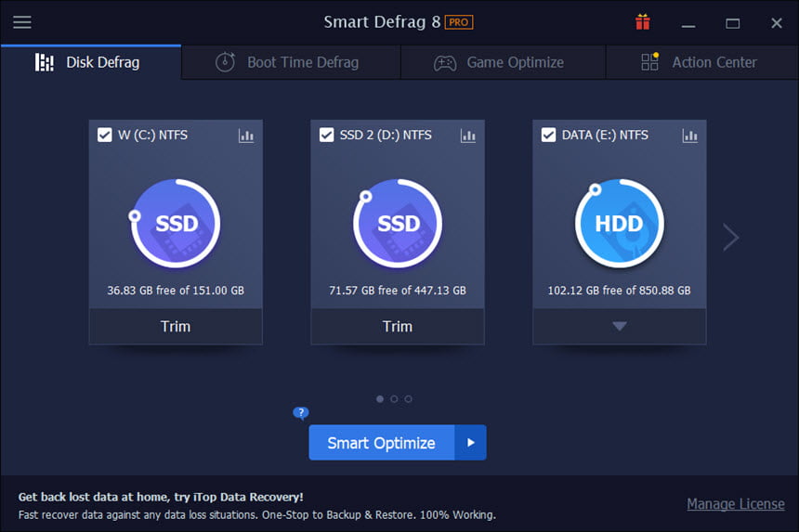This screenshot has width=799, height=532.
Task: Click the '71.57 GB free of 447.13 GB' text
Action: click(x=398, y=291)
